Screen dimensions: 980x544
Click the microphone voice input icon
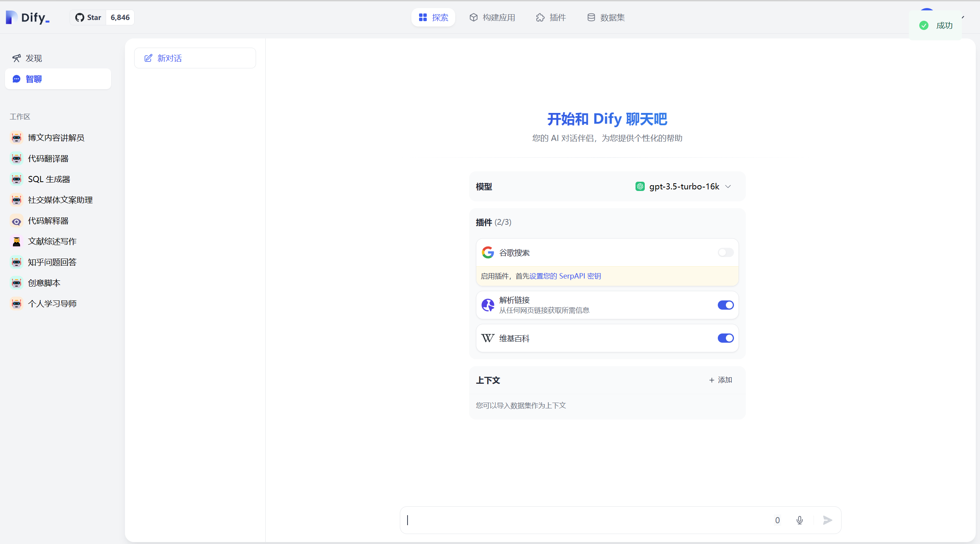[800, 520]
